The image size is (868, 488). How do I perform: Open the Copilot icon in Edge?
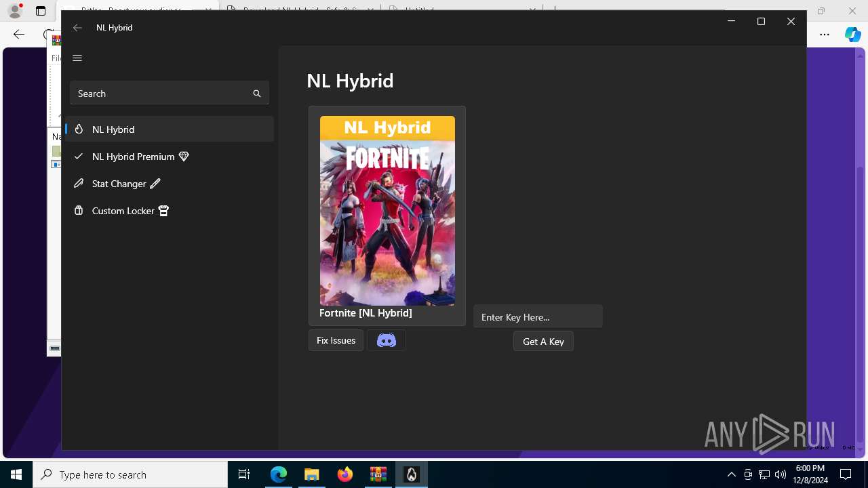pyautogui.click(x=853, y=35)
